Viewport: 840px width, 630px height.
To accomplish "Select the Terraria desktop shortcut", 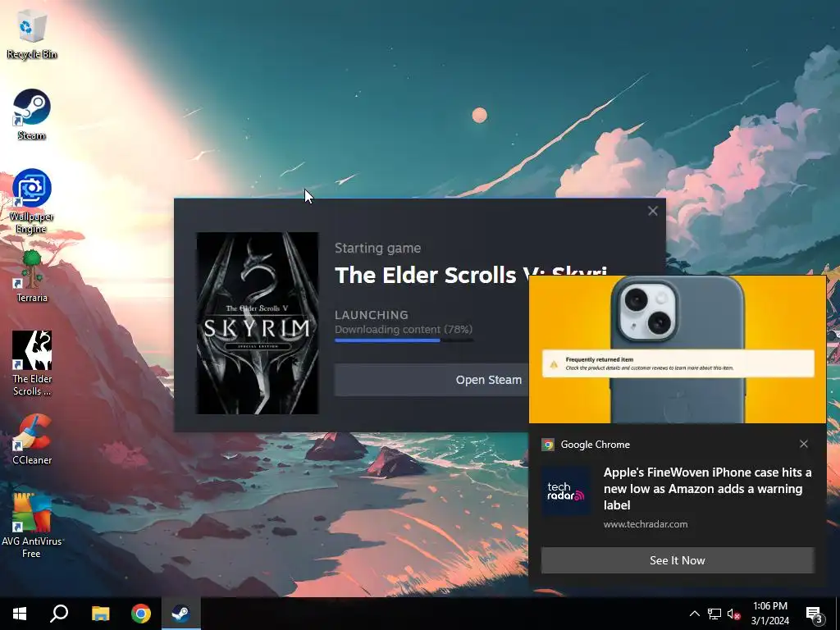I will [x=32, y=276].
